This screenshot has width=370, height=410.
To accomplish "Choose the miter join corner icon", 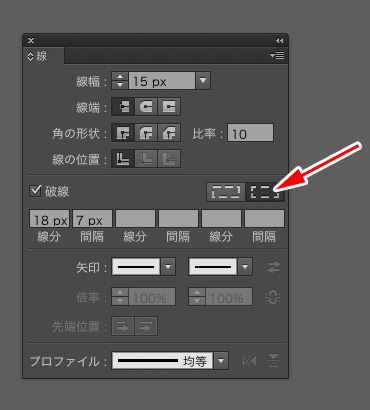I will pyautogui.click(x=123, y=133).
